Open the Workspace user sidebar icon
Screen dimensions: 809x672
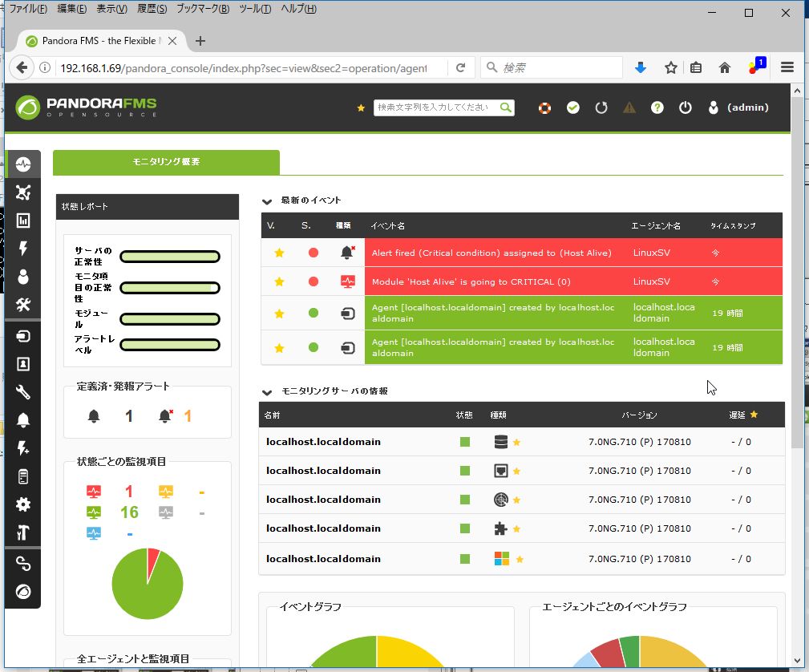[x=23, y=277]
